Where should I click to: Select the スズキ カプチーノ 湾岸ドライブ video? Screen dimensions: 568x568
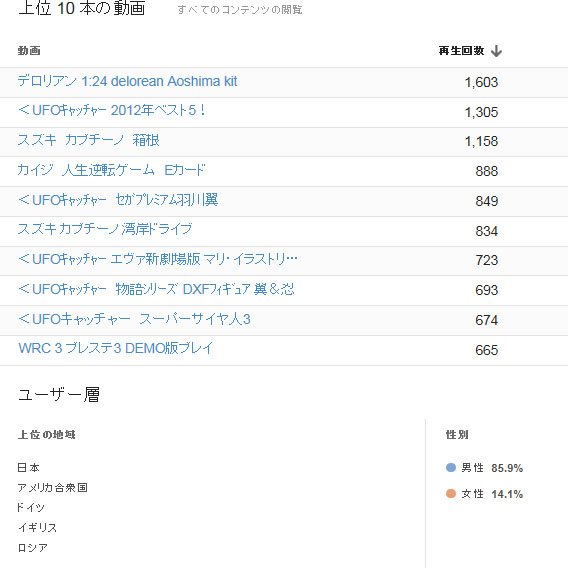tap(105, 229)
